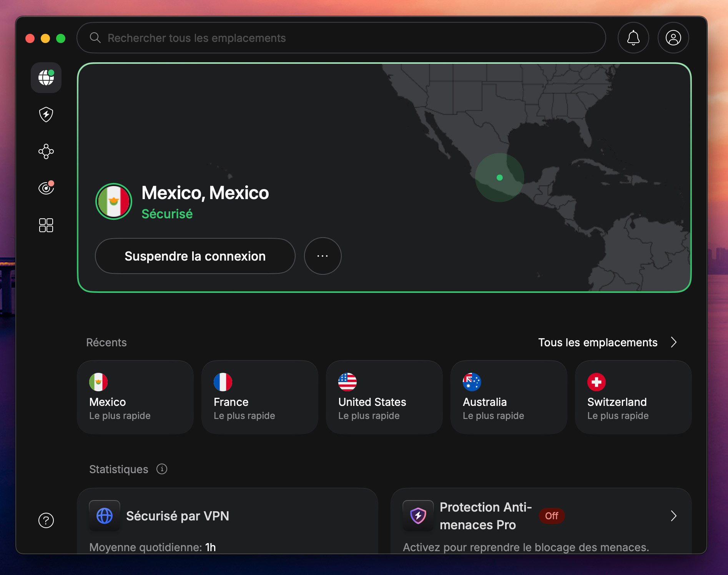Connect to Switzerland recent location
This screenshot has height=575, width=728.
tap(633, 397)
